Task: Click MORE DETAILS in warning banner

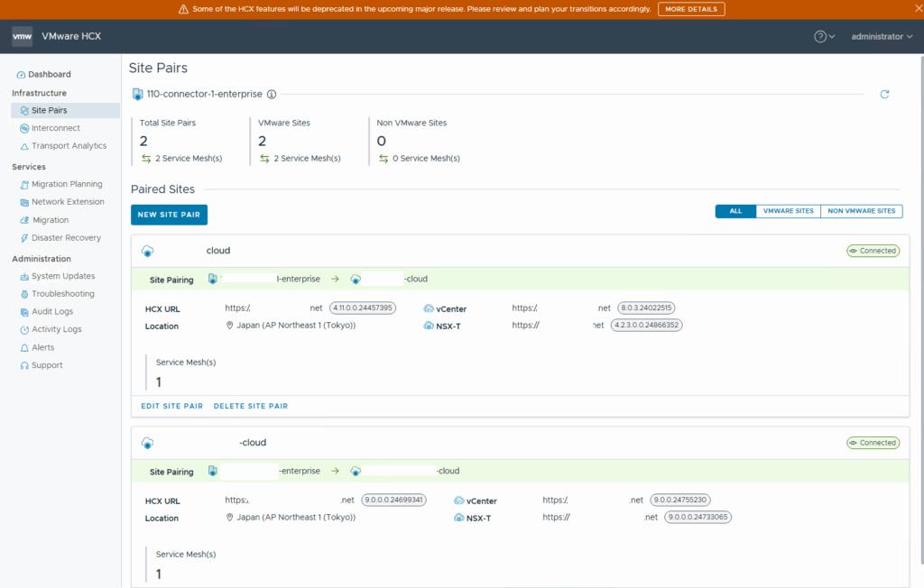Action: tap(690, 9)
